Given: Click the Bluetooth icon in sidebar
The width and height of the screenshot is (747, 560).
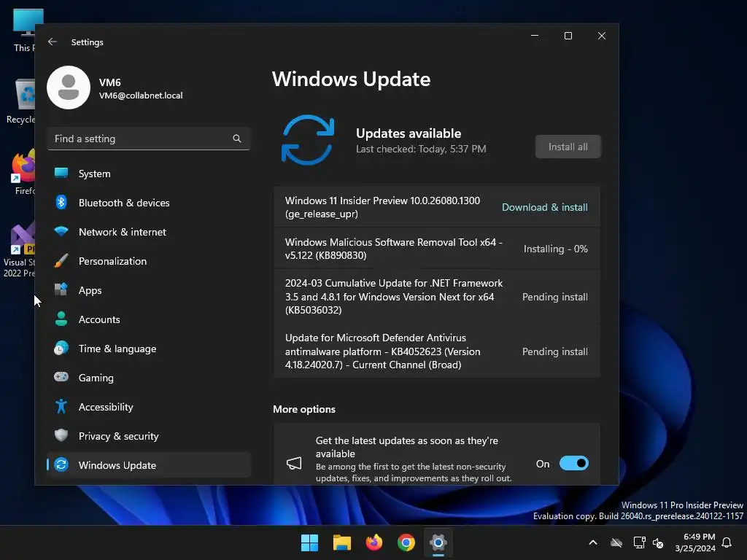Looking at the screenshot, I should (x=61, y=203).
